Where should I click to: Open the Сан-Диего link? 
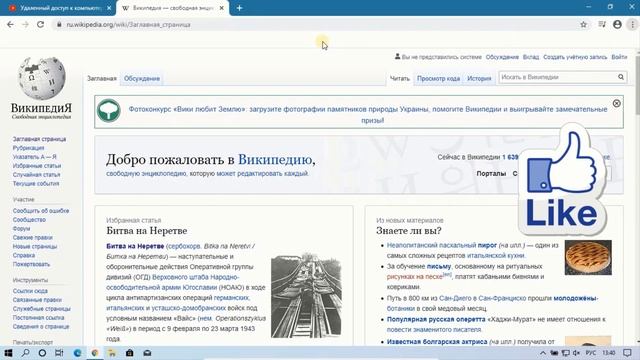(x=455, y=298)
